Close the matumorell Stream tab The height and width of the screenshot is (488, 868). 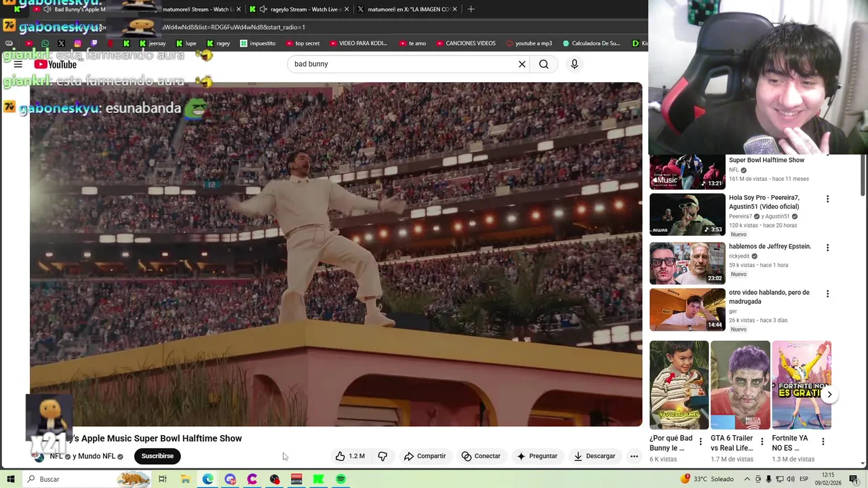[239, 9]
